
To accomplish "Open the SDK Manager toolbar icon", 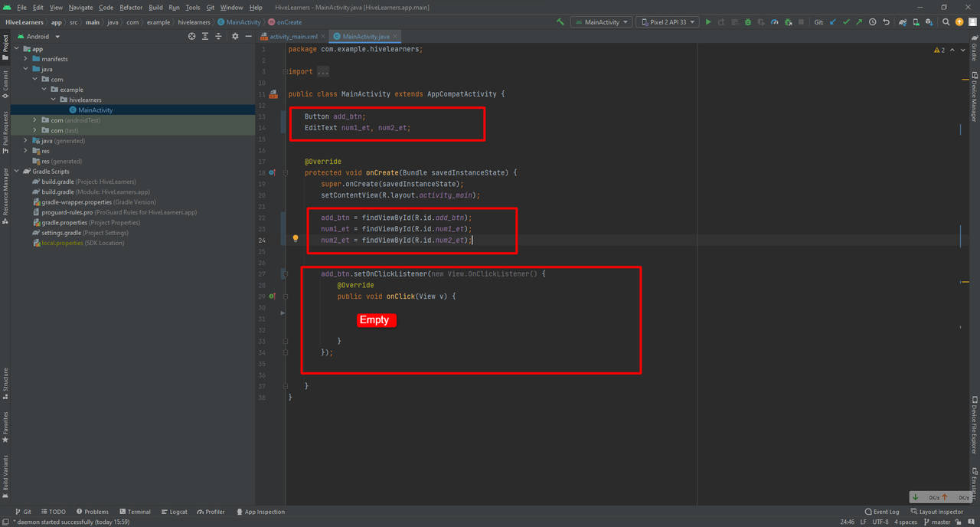I will 929,22.
